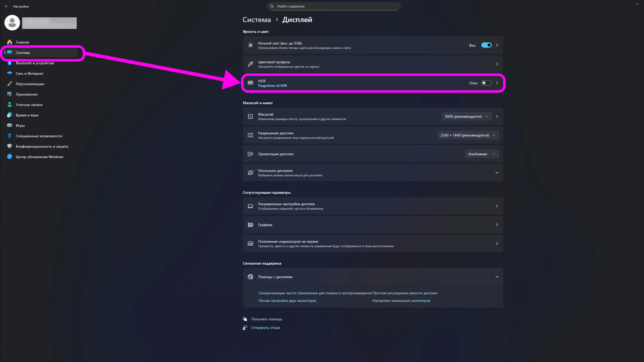Select Главная in the sidebar

pyautogui.click(x=22, y=42)
